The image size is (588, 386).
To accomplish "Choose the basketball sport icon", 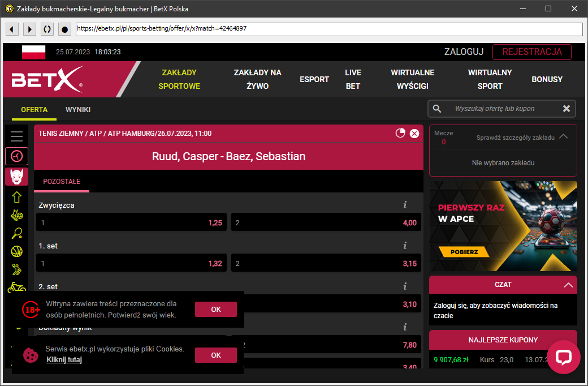I will (x=16, y=251).
